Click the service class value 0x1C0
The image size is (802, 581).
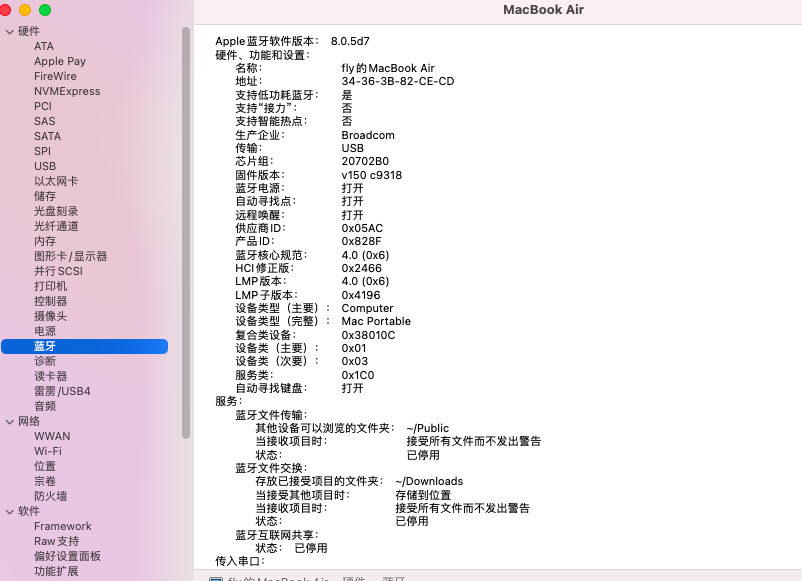click(358, 375)
